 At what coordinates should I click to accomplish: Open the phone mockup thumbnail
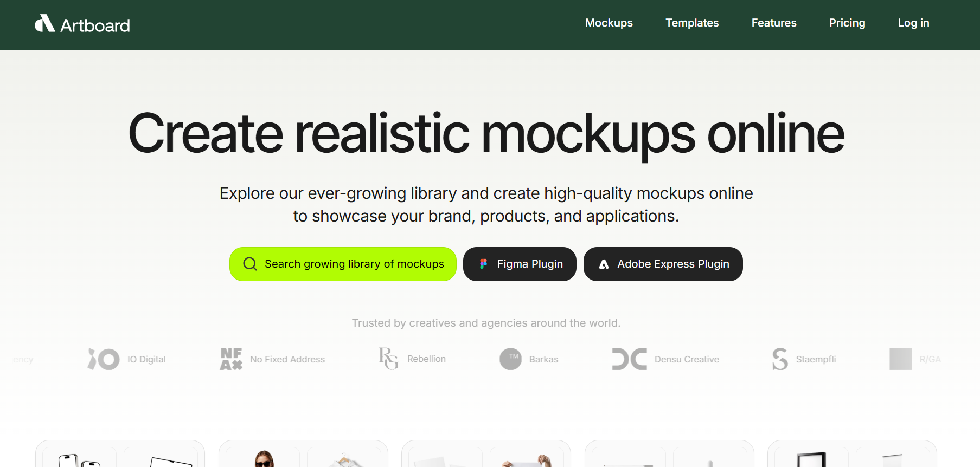79,458
